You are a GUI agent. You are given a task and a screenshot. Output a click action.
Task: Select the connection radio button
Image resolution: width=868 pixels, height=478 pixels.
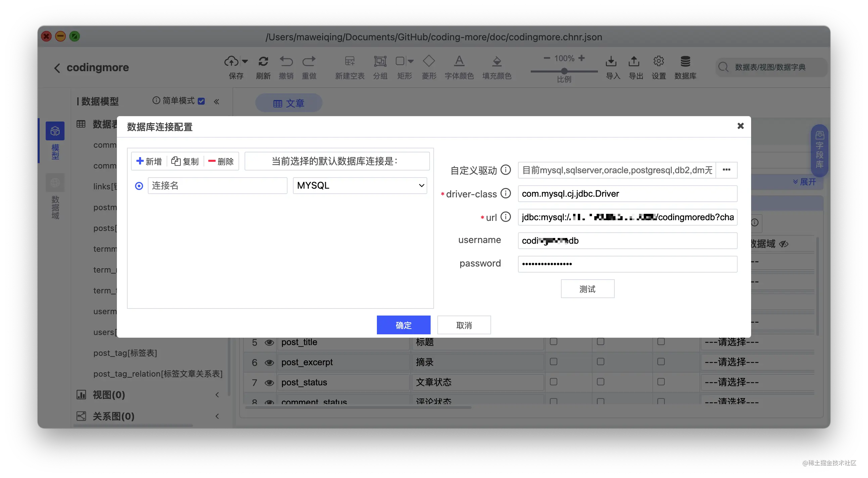[139, 186]
